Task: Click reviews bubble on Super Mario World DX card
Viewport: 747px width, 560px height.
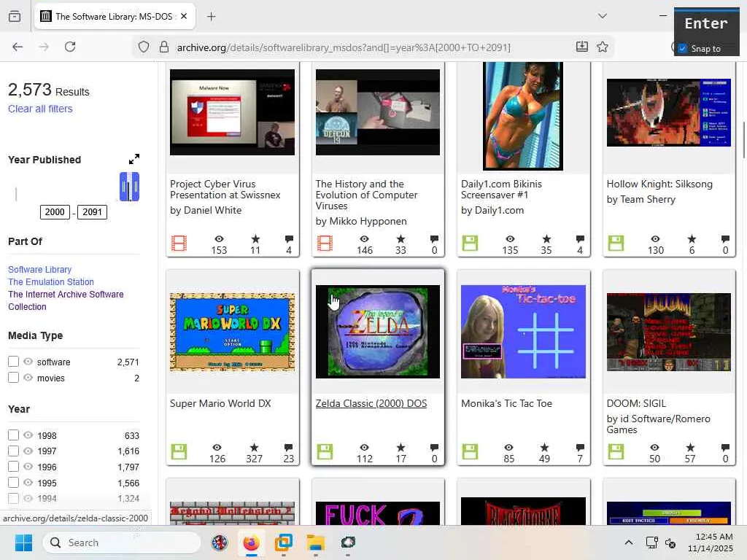Action: [x=289, y=447]
